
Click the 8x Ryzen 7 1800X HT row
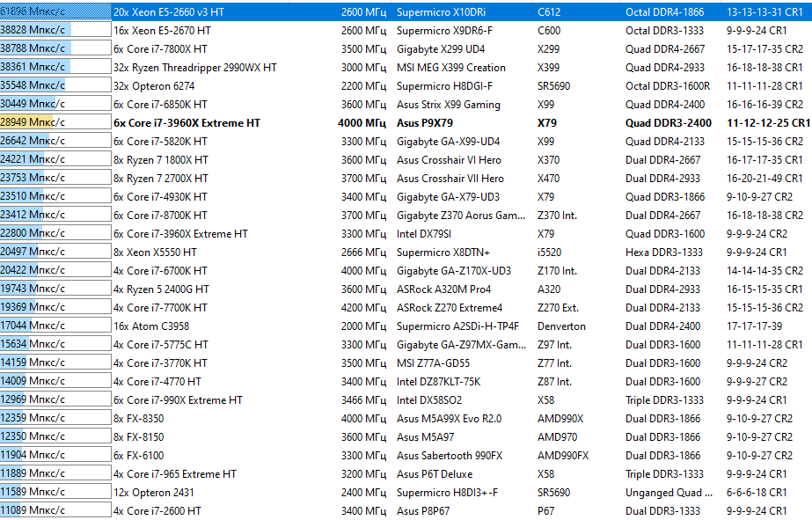[x=406, y=160]
